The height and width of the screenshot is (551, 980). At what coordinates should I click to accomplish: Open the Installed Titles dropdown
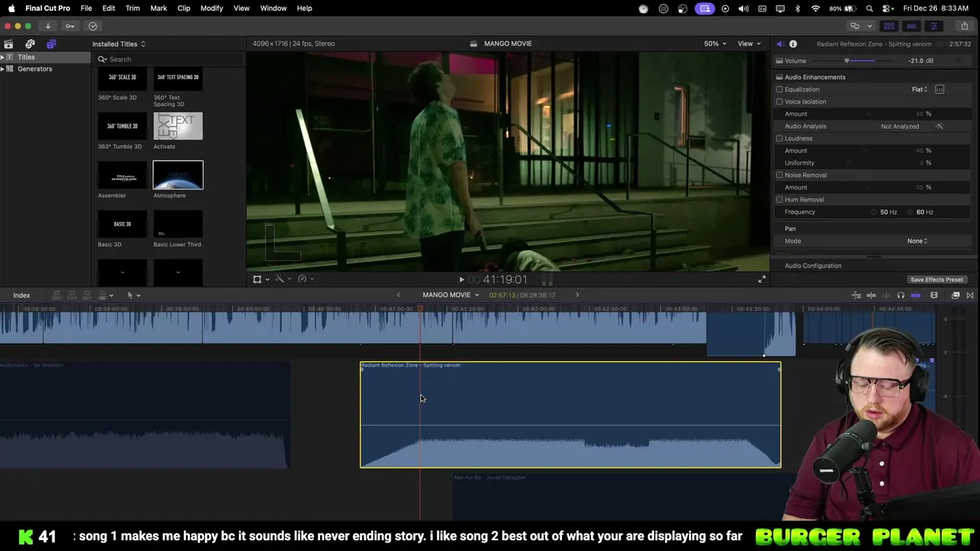pos(119,44)
